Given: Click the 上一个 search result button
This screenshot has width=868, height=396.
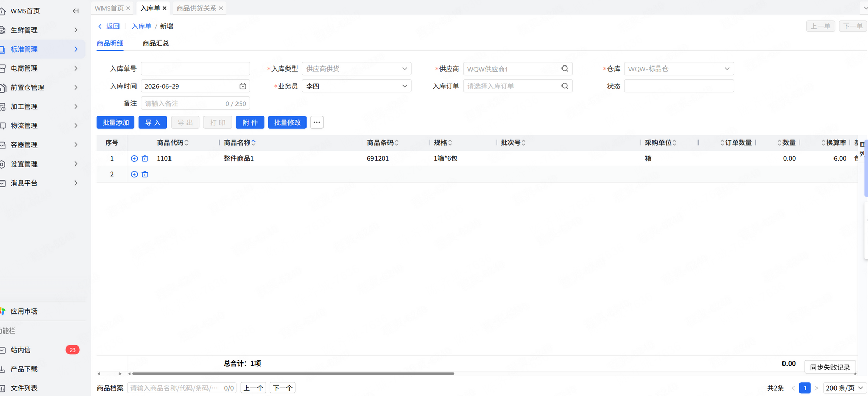Looking at the screenshot, I should [253, 388].
